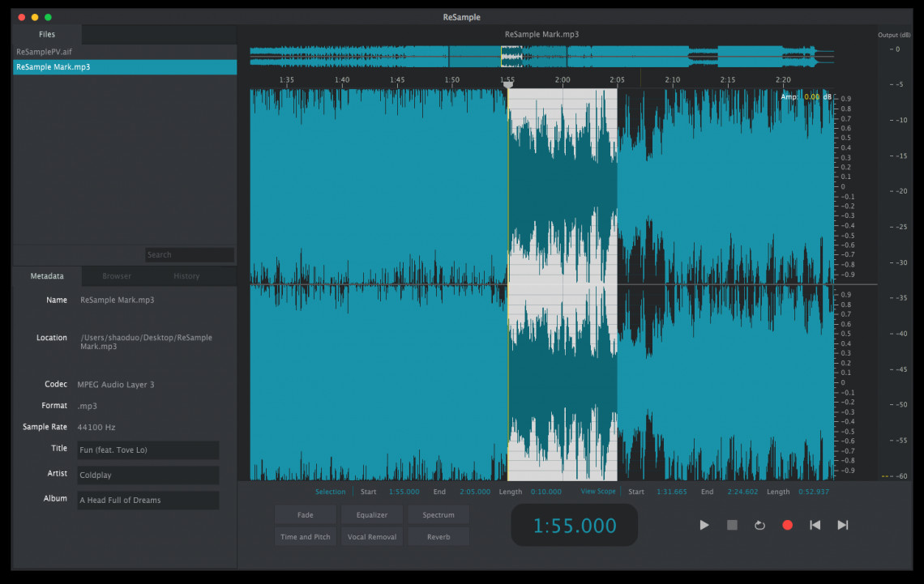Select the Files tab
This screenshot has height=584, width=924.
(47, 34)
